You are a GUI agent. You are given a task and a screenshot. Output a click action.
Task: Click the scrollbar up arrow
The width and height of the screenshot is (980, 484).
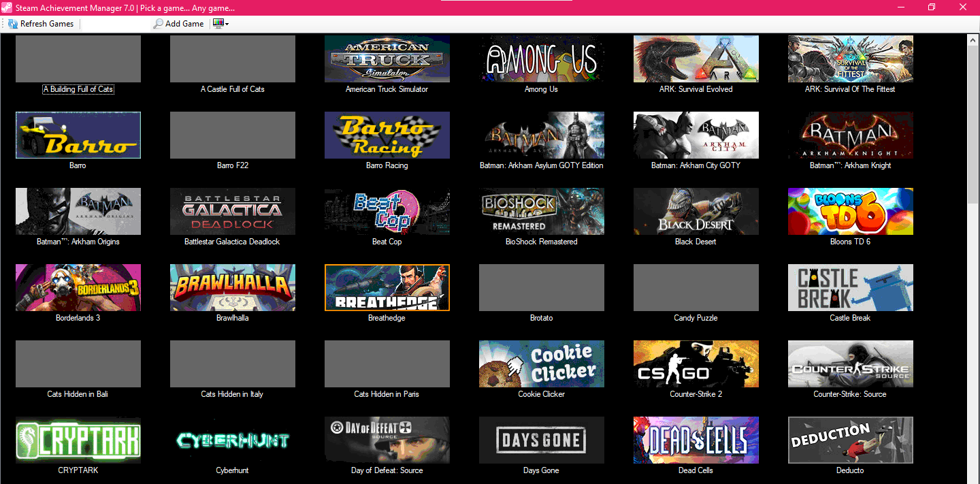pos(973,40)
